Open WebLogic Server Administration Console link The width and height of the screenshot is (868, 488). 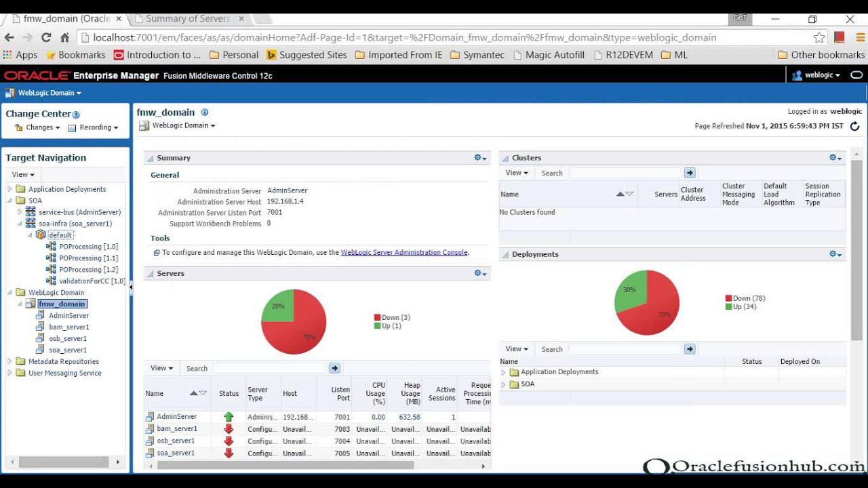pos(404,252)
